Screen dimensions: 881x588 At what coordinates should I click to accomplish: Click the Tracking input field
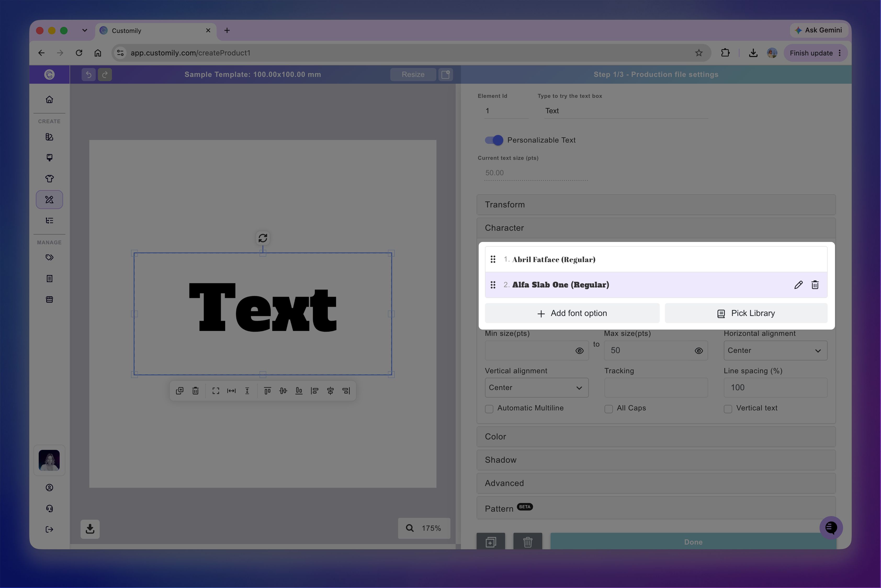pyautogui.click(x=656, y=387)
